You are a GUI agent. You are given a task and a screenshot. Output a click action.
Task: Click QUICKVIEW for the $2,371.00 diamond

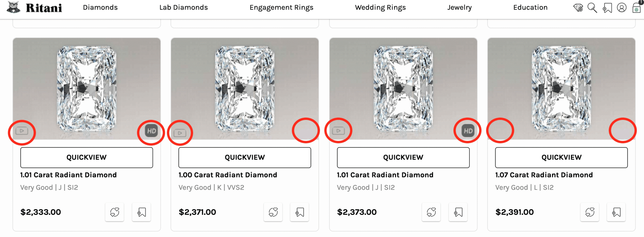(x=245, y=157)
